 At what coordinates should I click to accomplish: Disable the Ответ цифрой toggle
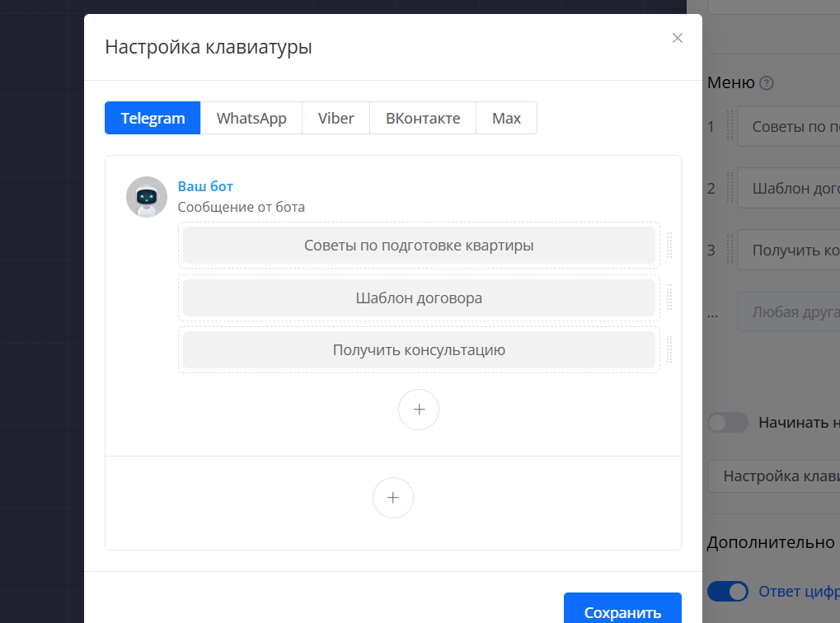pyautogui.click(x=727, y=591)
